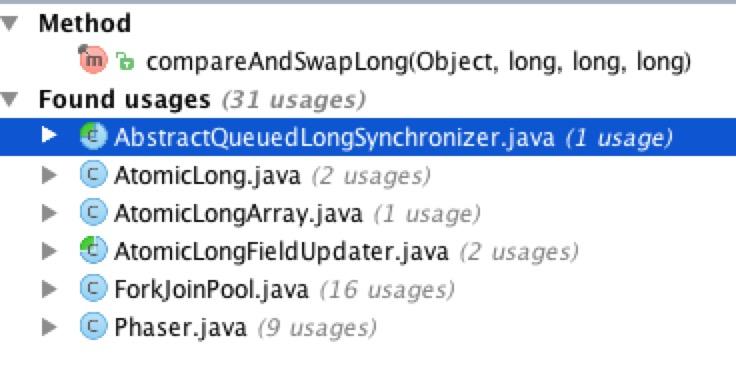This screenshot has width=736, height=376.
Task: Click the AtomicLongArray.java class icon
Action: coord(93,213)
